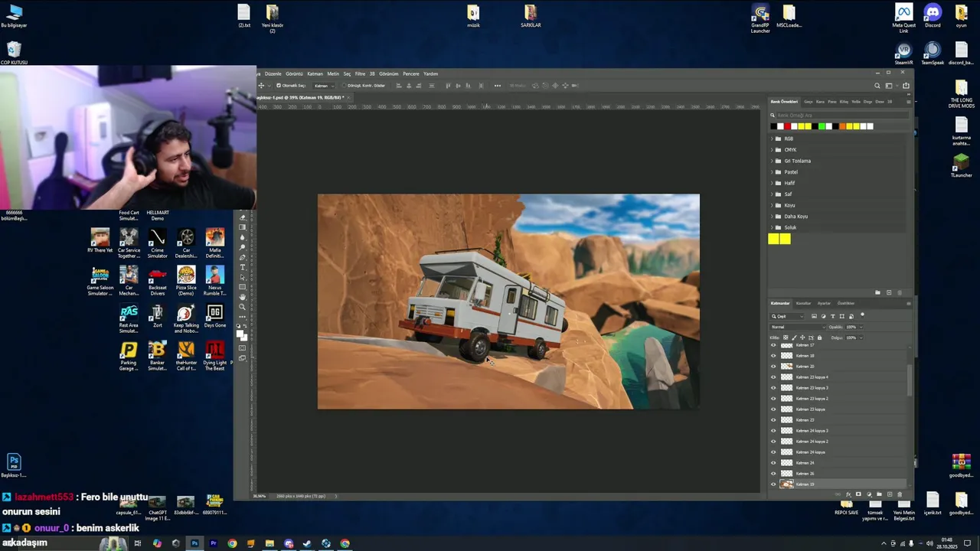Select the Hand tool in toolbox
This screenshot has height=551, width=980.
pyautogui.click(x=243, y=296)
